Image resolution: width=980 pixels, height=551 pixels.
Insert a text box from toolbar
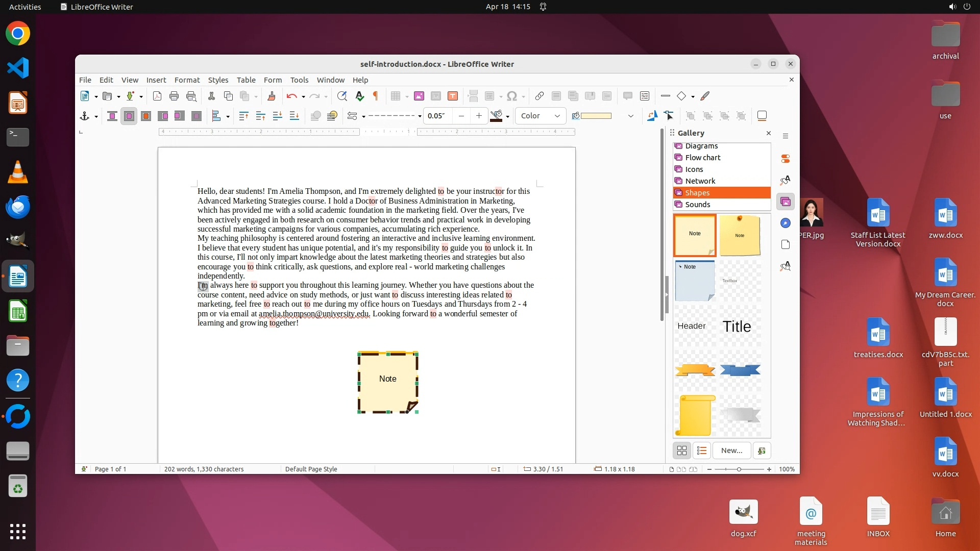click(x=453, y=96)
